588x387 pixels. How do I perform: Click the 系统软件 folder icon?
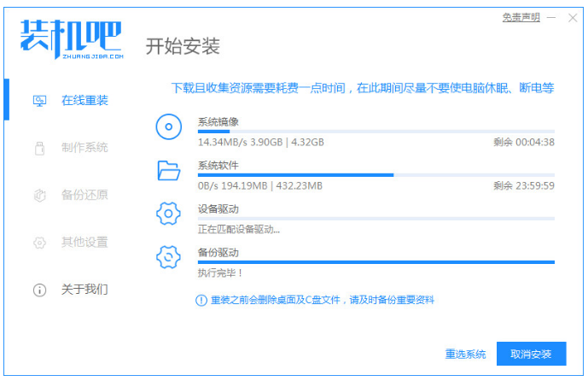click(169, 171)
